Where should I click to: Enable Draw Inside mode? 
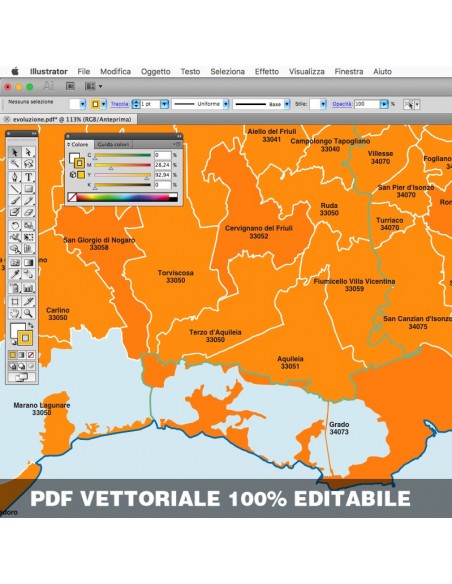(31, 366)
